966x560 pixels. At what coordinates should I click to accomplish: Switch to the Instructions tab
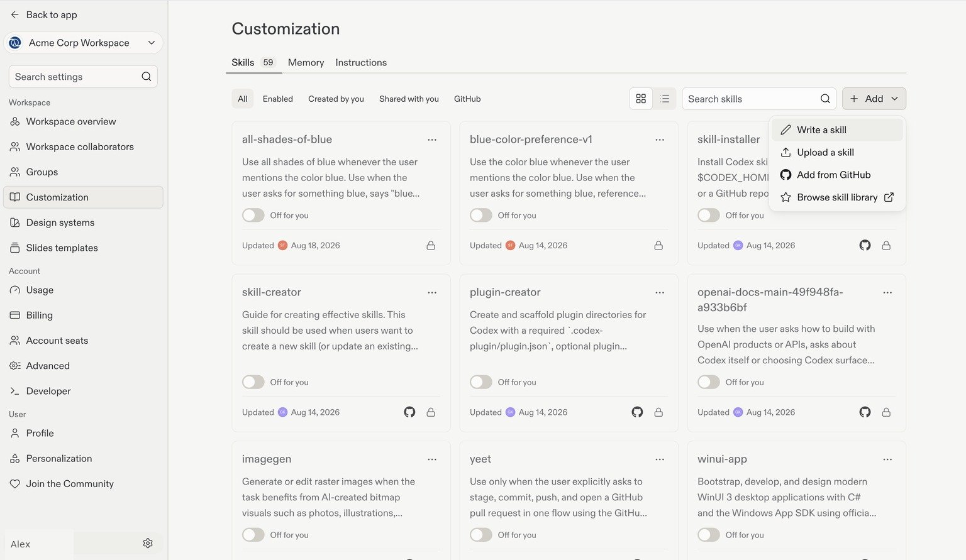tap(361, 62)
